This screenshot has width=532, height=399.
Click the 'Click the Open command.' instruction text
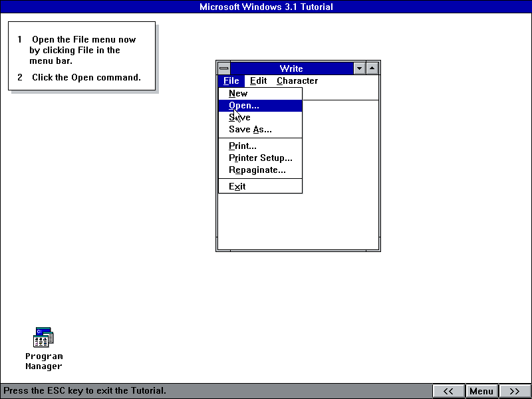pyautogui.click(x=86, y=77)
